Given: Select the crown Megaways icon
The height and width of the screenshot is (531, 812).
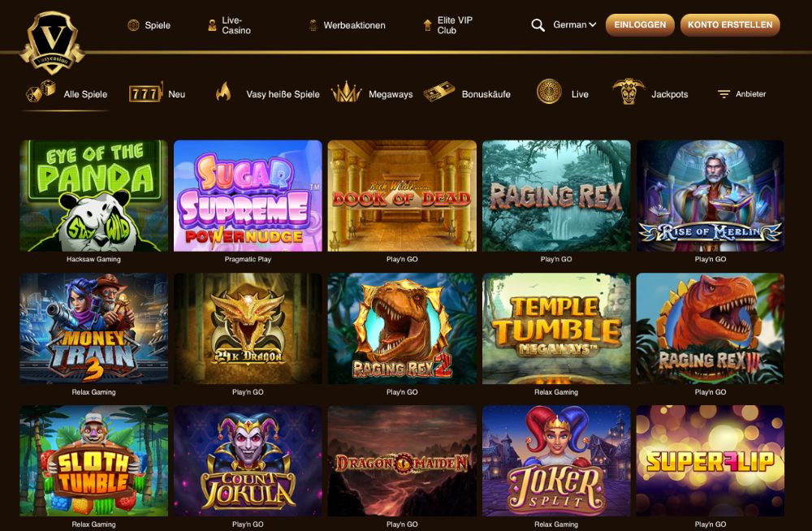Looking at the screenshot, I should (x=345, y=93).
